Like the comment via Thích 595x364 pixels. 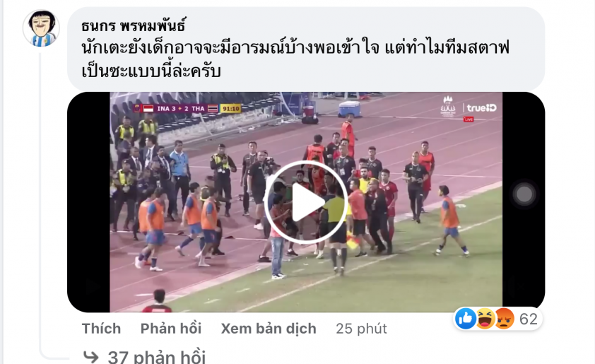point(101,329)
